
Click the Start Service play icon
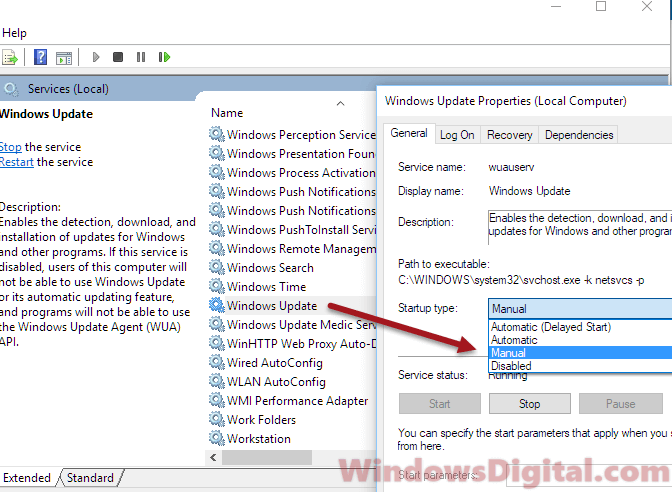click(96, 57)
